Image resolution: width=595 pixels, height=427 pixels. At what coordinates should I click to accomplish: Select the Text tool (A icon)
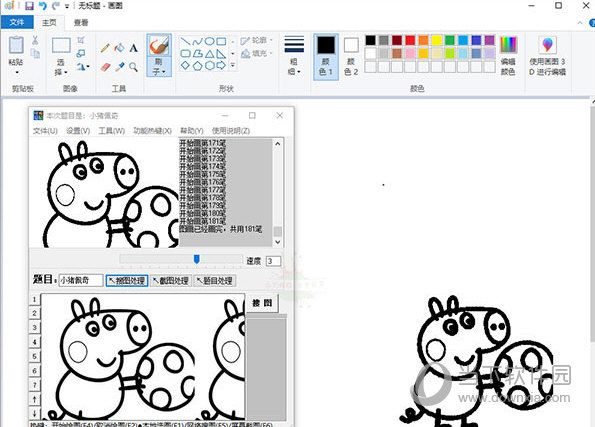(133, 48)
